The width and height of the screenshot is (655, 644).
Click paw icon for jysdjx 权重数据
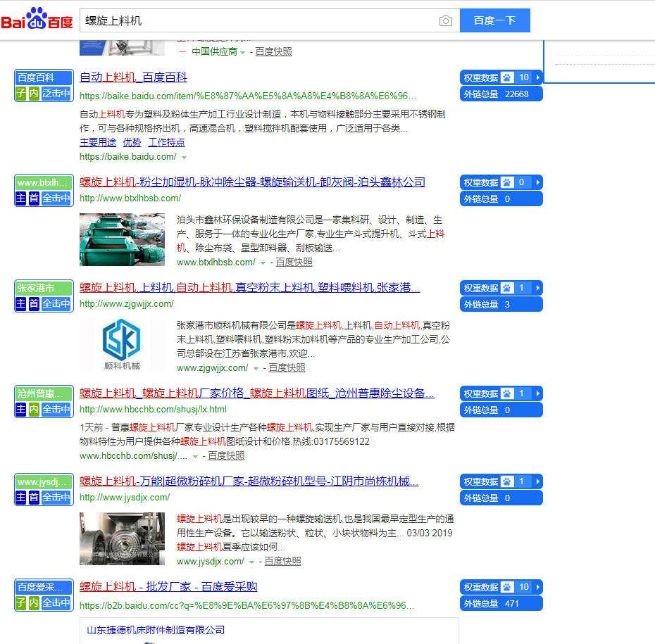tap(507, 481)
